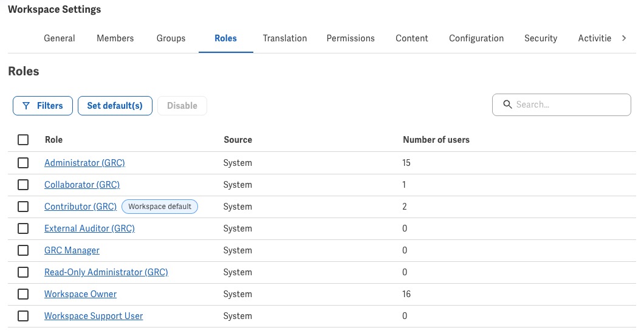Open the Workspace Support User link
644x336 pixels.
pyautogui.click(x=94, y=316)
